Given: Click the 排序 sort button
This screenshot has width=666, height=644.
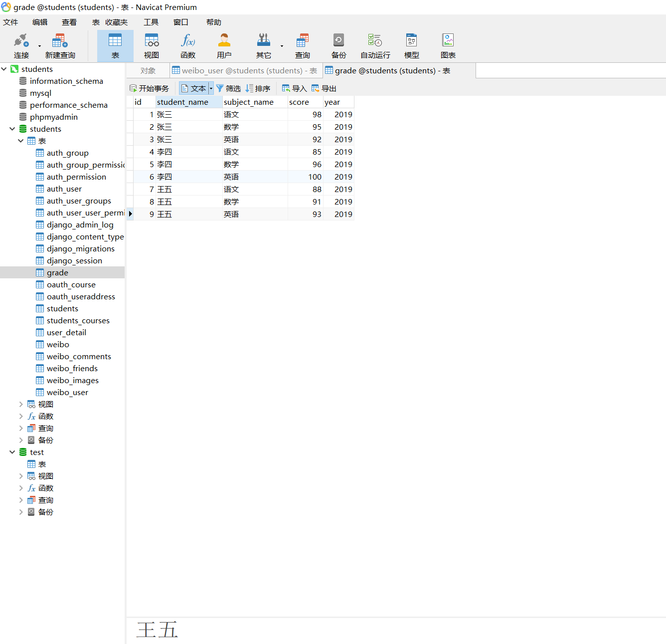Looking at the screenshot, I should 258,88.
